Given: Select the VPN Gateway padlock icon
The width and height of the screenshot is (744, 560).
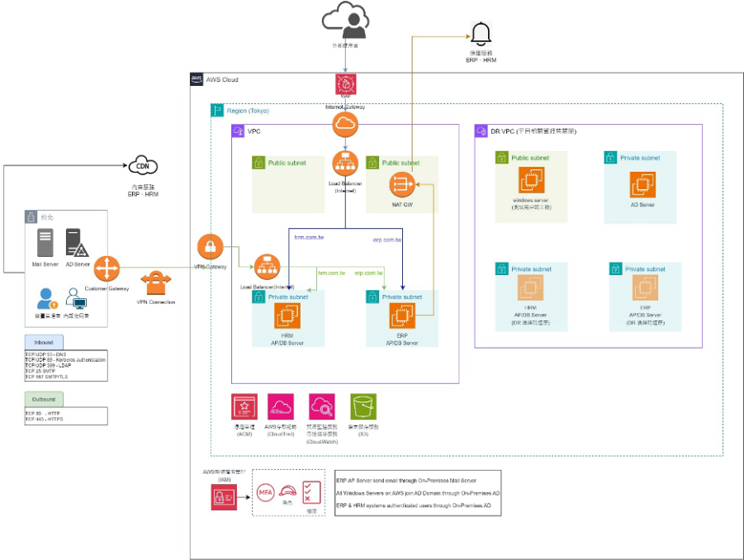Looking at the screenshot, I should [210, 247].
